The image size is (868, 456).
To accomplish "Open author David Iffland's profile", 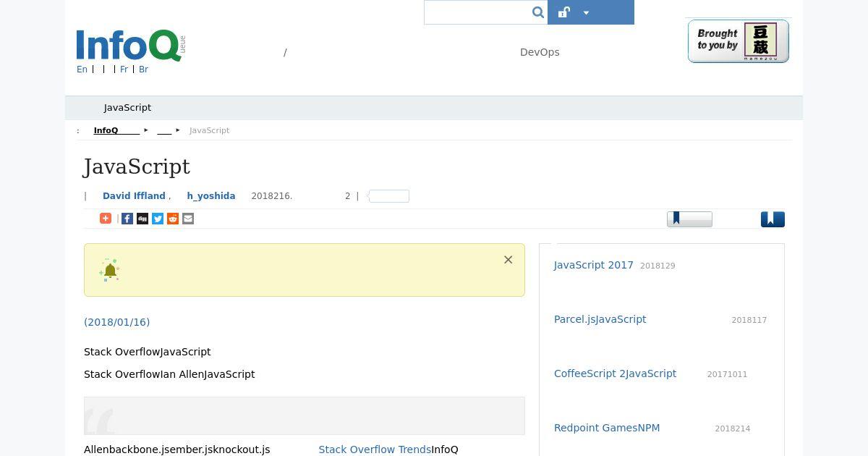I will pos(134,196).
